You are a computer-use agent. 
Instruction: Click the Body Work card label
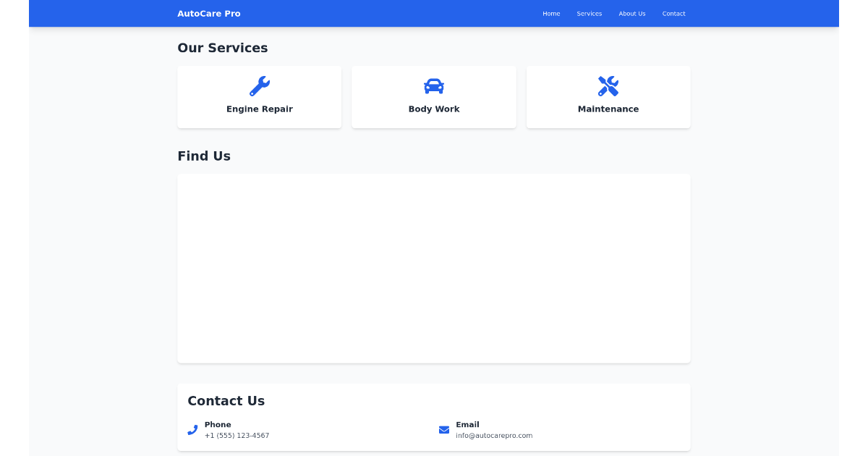433,109
